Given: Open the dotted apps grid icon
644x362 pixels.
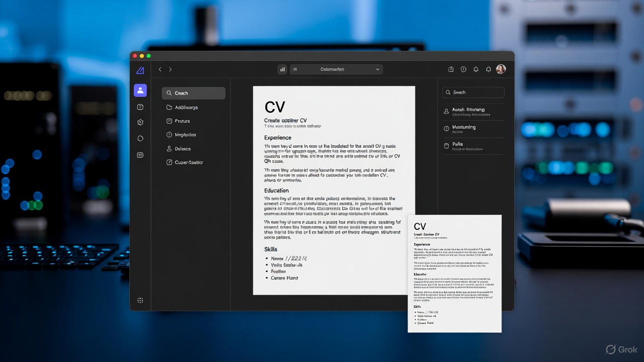Looking at the screenshot, I should tap(140, 301).
